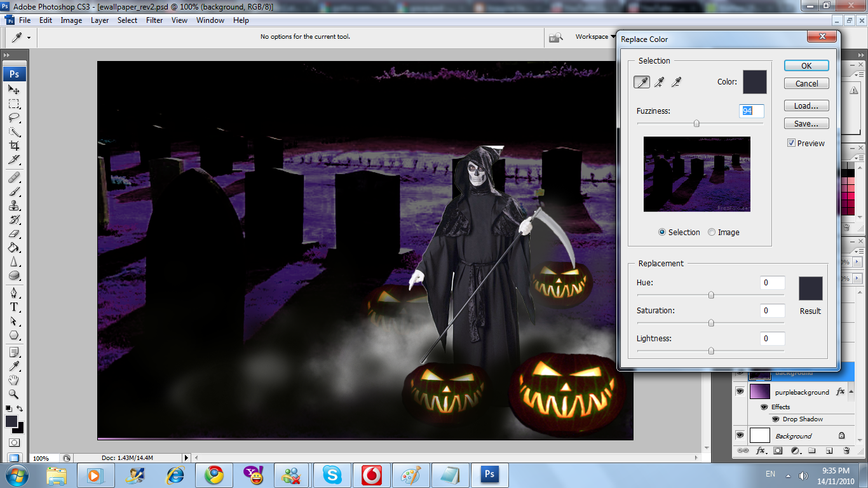Viewport: 868px width, 488px height.
Task: Click Add layer mask icon
Action: (778, 451)
